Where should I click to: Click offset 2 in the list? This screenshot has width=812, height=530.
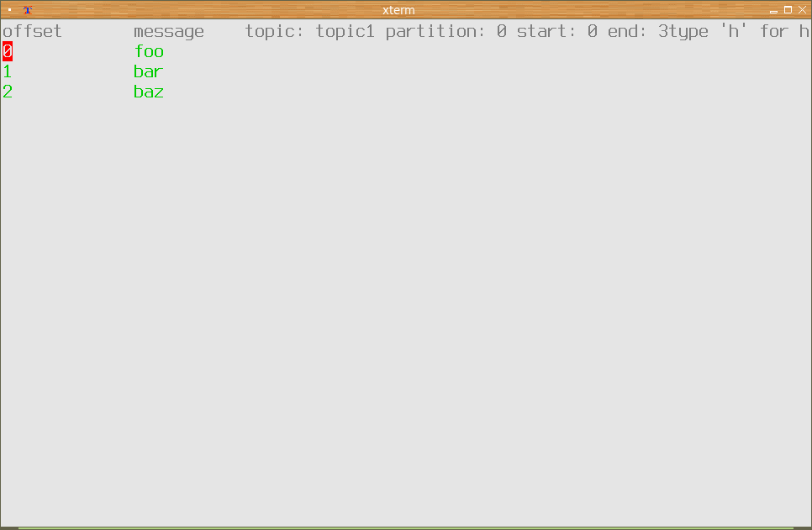click(x=8, y=92)
